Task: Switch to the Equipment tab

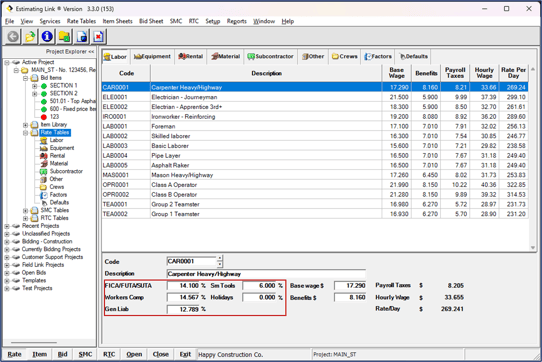Action: pos(152,56)
